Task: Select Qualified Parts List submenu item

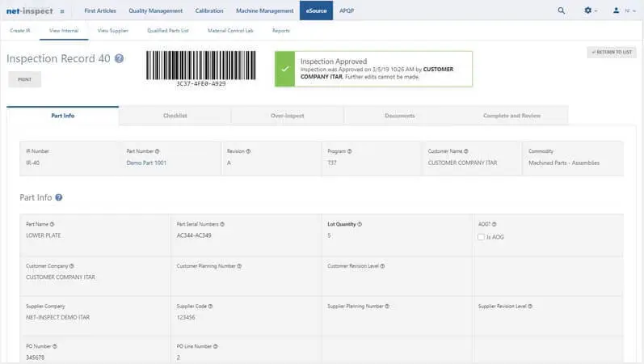Action: [168, 31]
